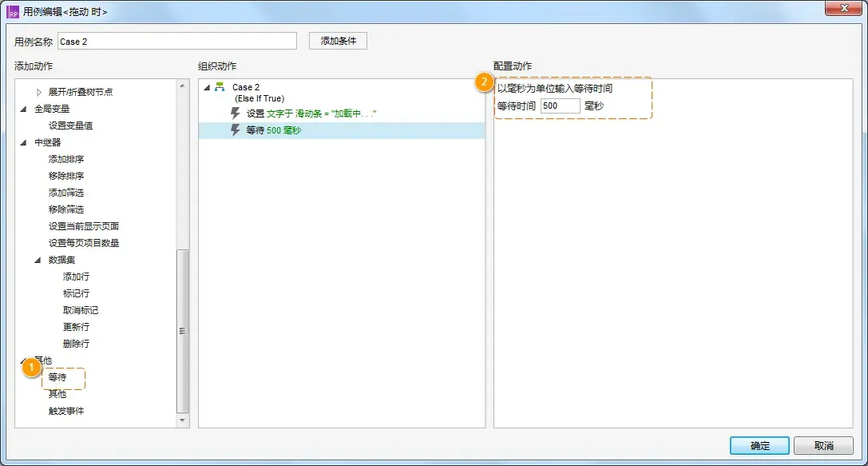Screen dimensions: 868x466
Task: Select the 等待 action in the list
Action: [57, 377]
